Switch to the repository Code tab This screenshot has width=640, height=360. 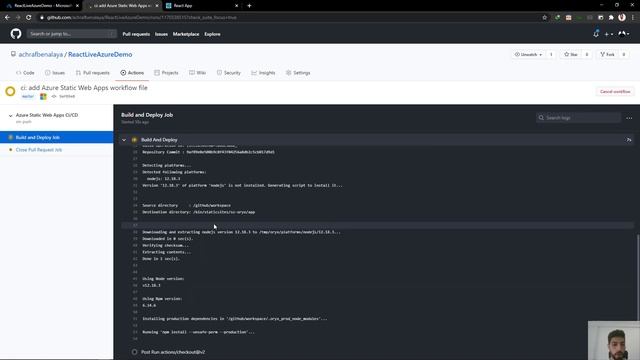(25, 73)
